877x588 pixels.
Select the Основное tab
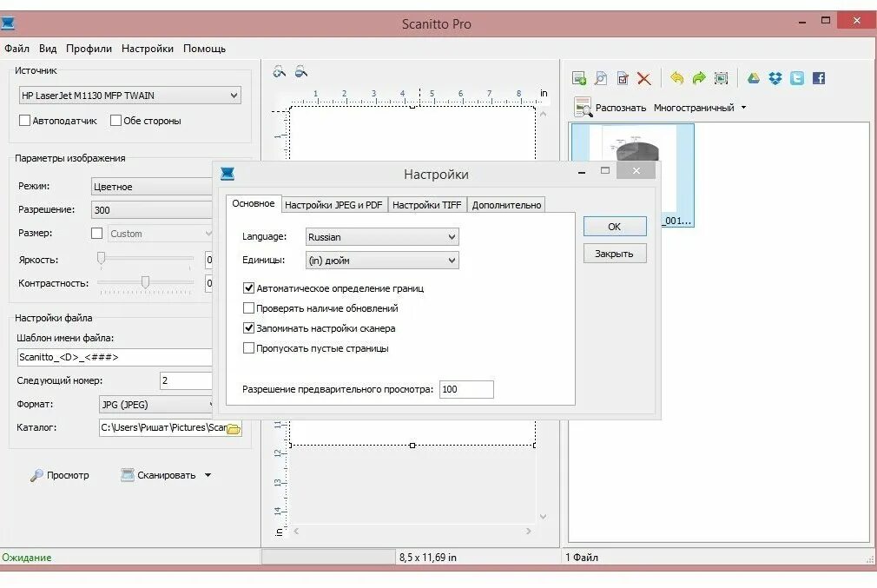click(254, 203)
